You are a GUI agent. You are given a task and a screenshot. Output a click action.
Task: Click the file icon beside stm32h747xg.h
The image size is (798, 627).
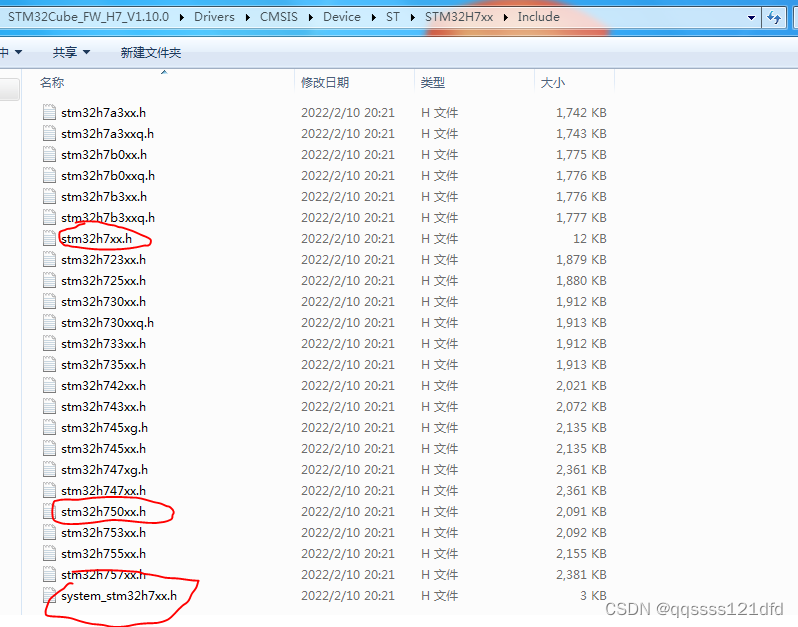49,469
